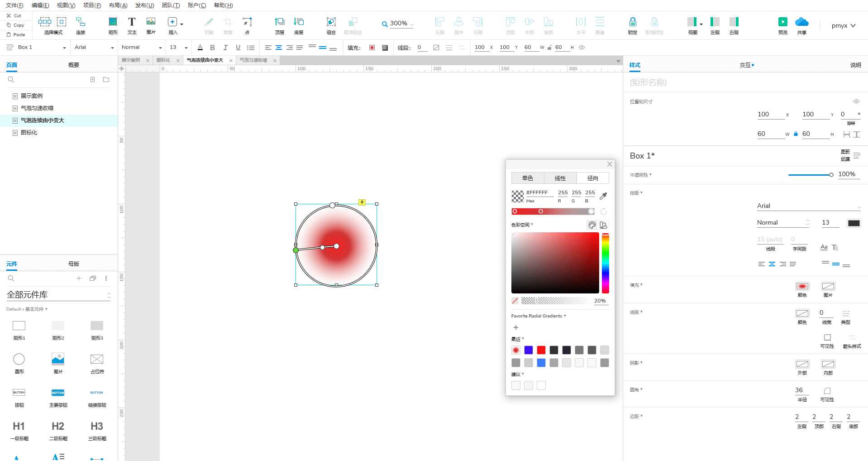
Task: Toggle the right panel view icon
Action: click(734, 22)
